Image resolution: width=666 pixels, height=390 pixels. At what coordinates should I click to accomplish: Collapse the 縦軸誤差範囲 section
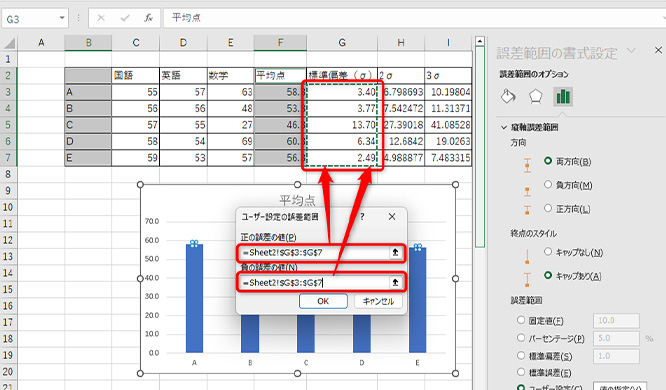pyautogui.click(x=504, y=127)
